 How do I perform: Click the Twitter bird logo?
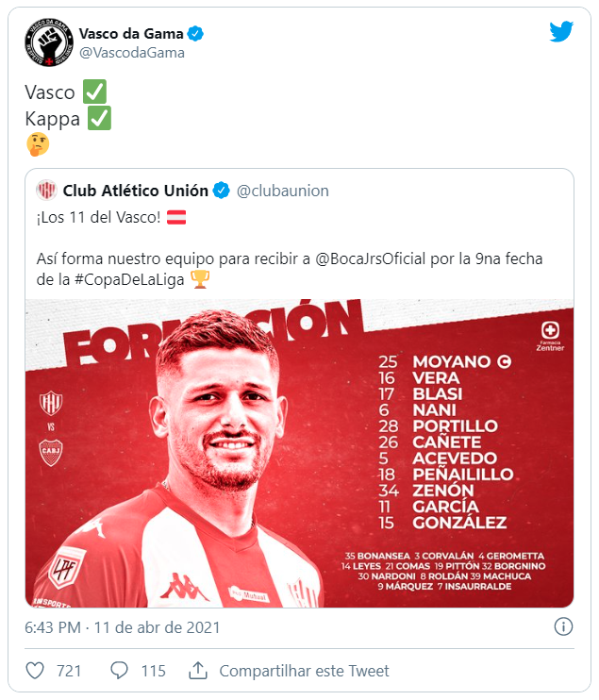click(561, 32)
